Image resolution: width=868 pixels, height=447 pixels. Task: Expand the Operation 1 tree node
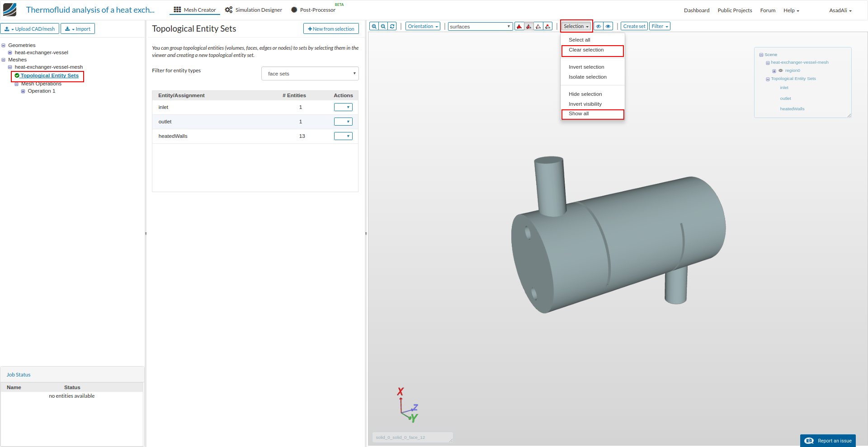23,91
